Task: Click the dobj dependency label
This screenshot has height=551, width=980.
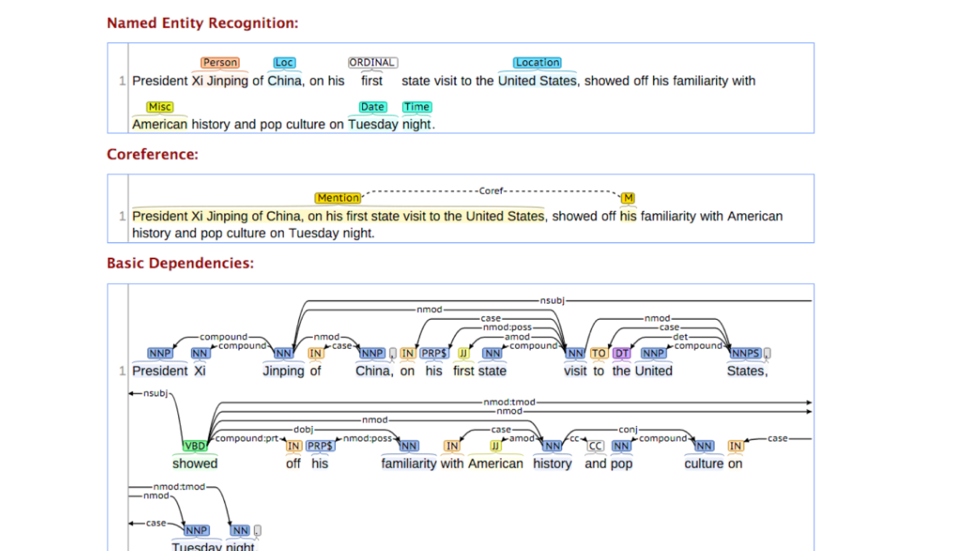Action: 303,430
